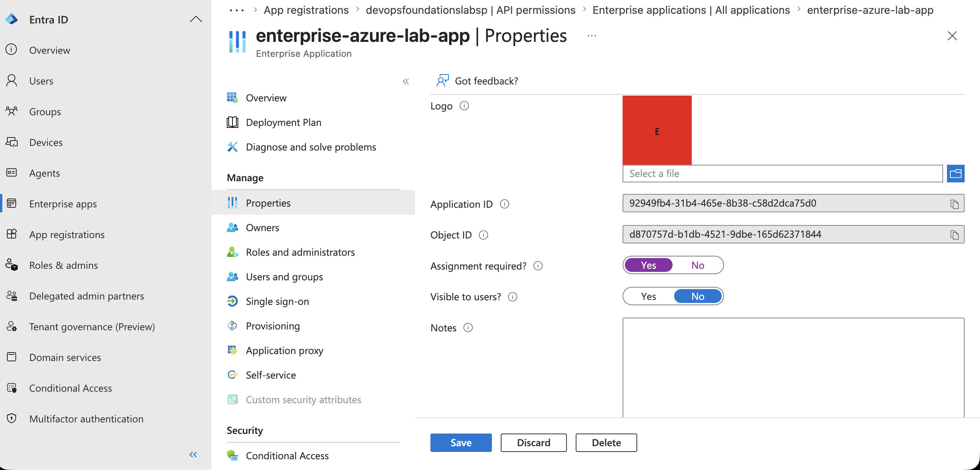Go to App registrations breadcrumb
980x470 pixels.
[x=306, y=10]
